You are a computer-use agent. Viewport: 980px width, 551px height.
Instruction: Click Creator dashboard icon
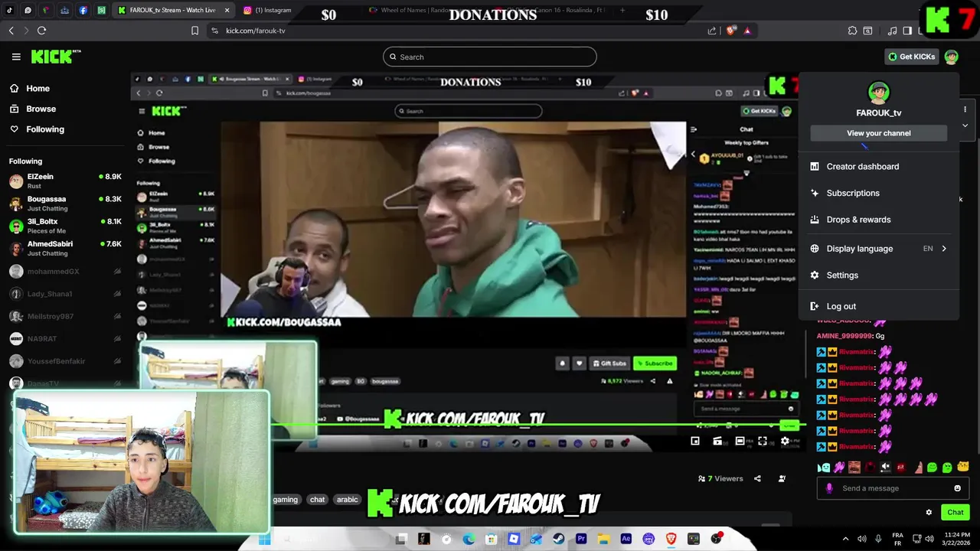pos(815,166)
